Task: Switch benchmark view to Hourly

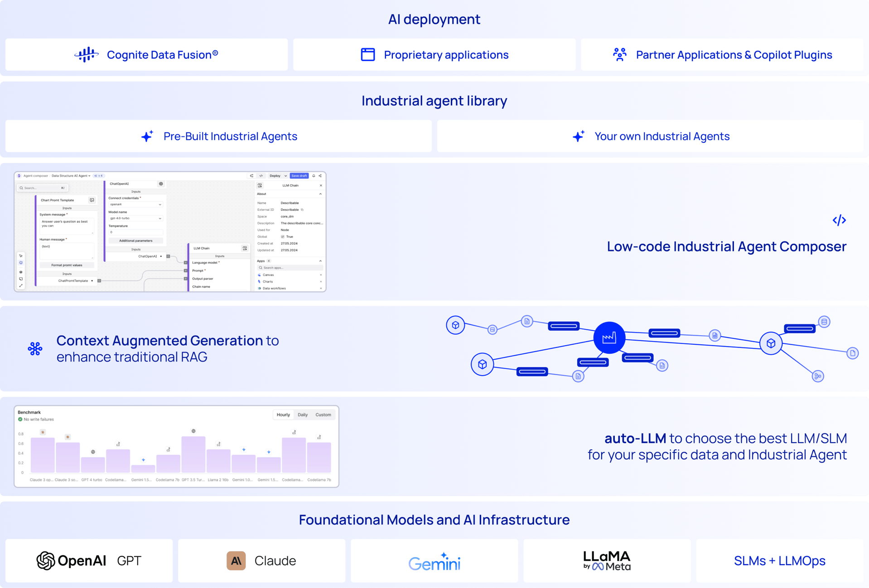Action: [x=283, y=415]
